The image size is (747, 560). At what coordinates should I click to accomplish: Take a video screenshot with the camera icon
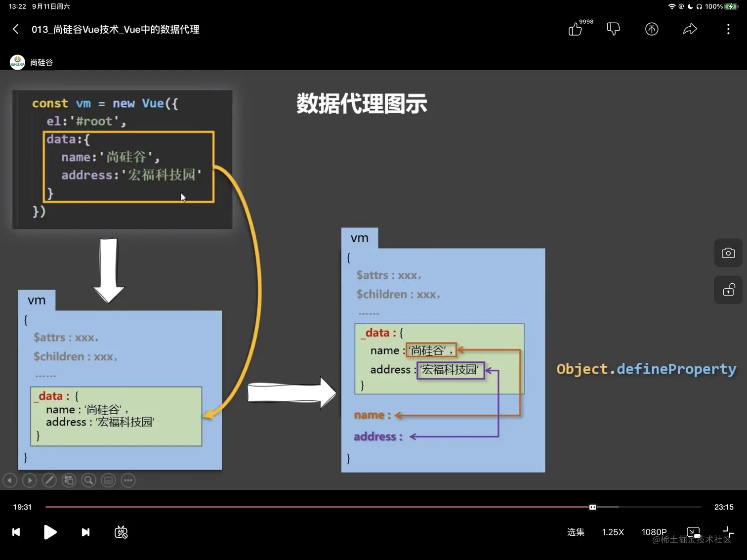coord(728,253)
